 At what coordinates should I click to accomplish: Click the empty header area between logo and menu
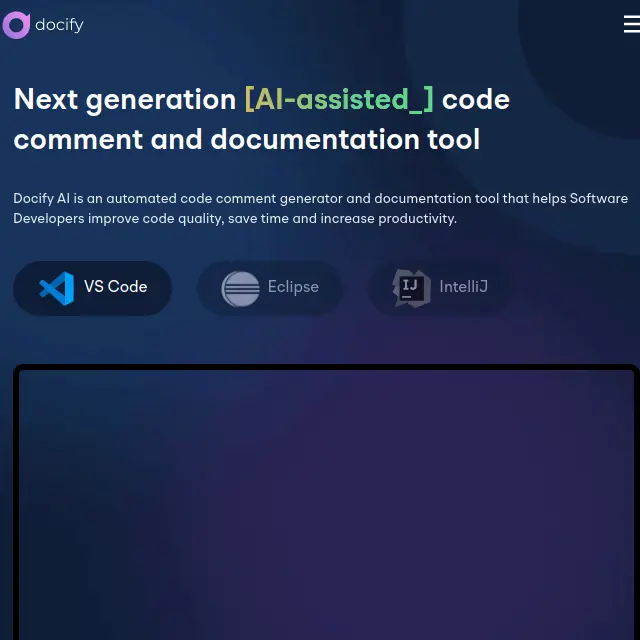(350, 25)
